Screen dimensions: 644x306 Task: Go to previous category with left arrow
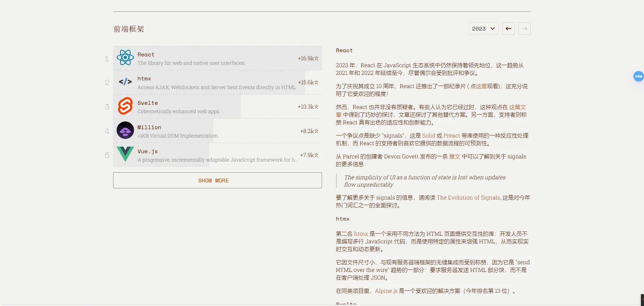coord(508,29)
